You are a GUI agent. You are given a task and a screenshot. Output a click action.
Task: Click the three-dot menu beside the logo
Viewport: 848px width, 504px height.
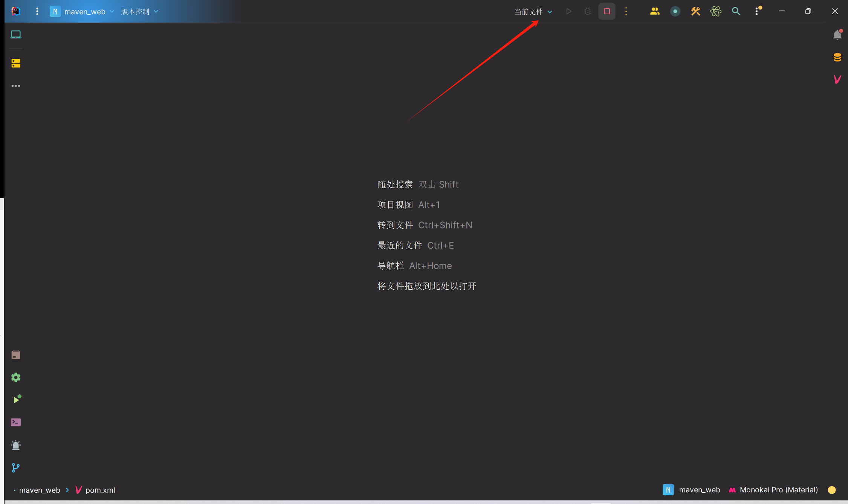coord(37,11)
